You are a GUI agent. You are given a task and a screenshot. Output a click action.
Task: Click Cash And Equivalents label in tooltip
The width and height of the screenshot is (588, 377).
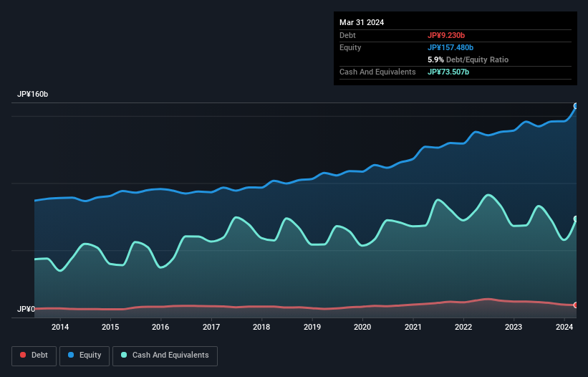click(377, 72)
